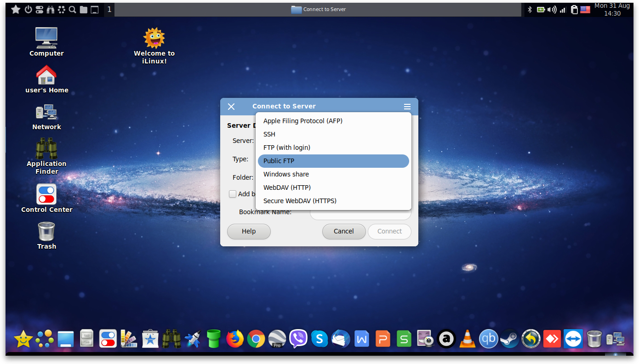Open the toggle settings icon in top panel
Viewport: 639px width, 364px height.
click(x=40, y=9)
